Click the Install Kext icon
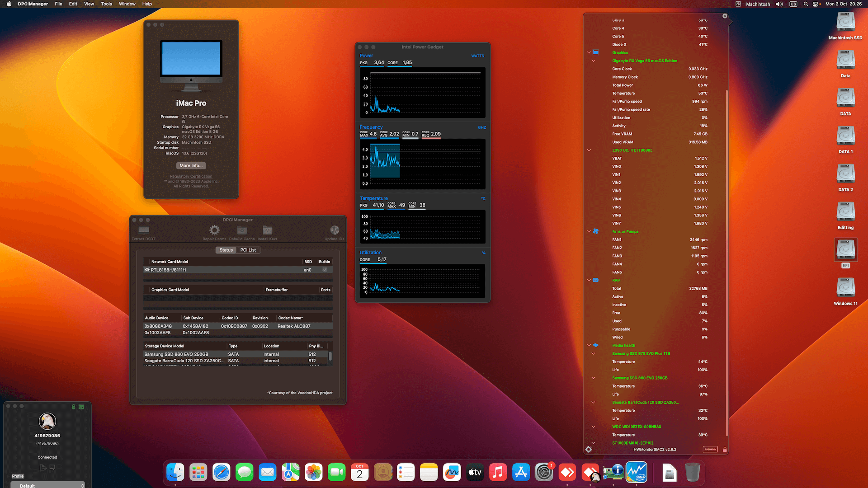868x488 pixels. tap(267, 230)
